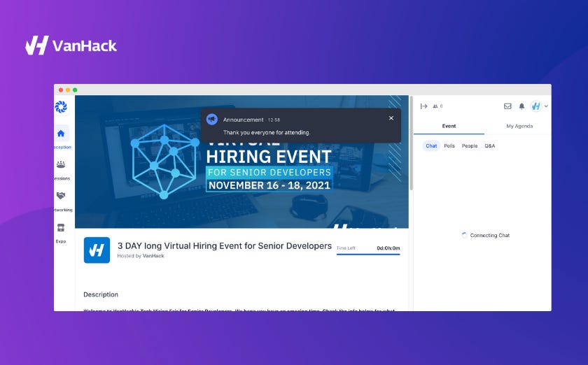Screen dimensions: 588x365
Task: Click the VanHack logo on the page header
Action: pyautogui.click(x=71, y=45)
